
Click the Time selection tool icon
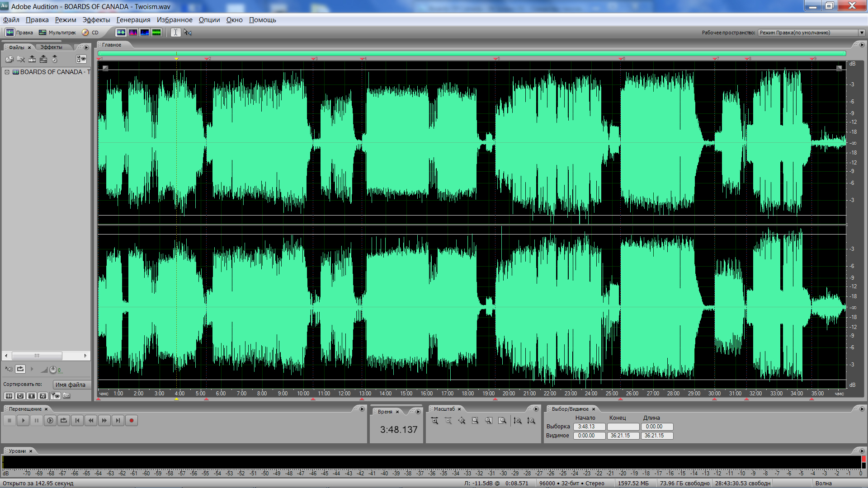click(175, 33)
